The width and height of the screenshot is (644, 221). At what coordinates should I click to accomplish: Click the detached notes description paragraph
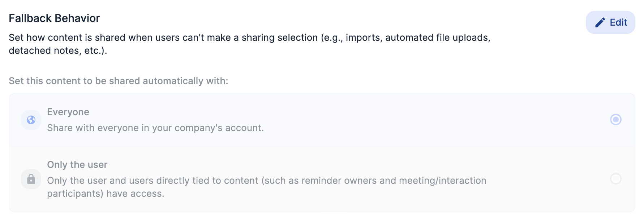click(x=249, y=43)
